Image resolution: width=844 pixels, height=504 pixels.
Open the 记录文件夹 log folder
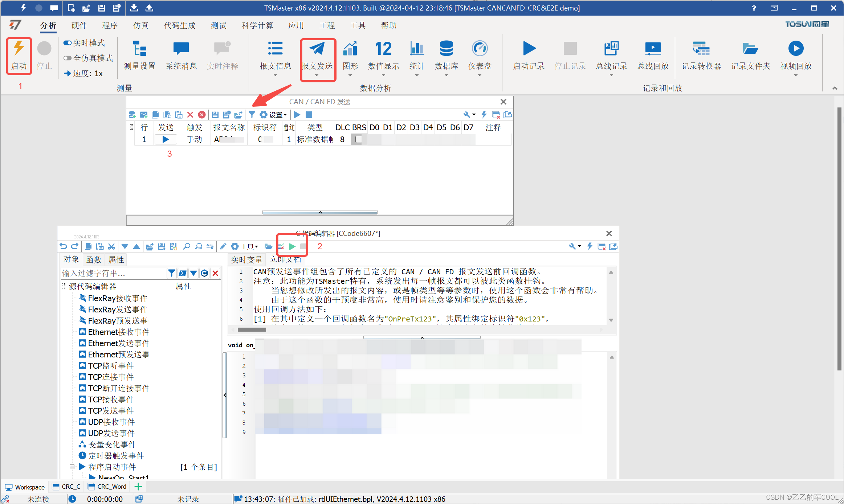[x=751, y=56]
